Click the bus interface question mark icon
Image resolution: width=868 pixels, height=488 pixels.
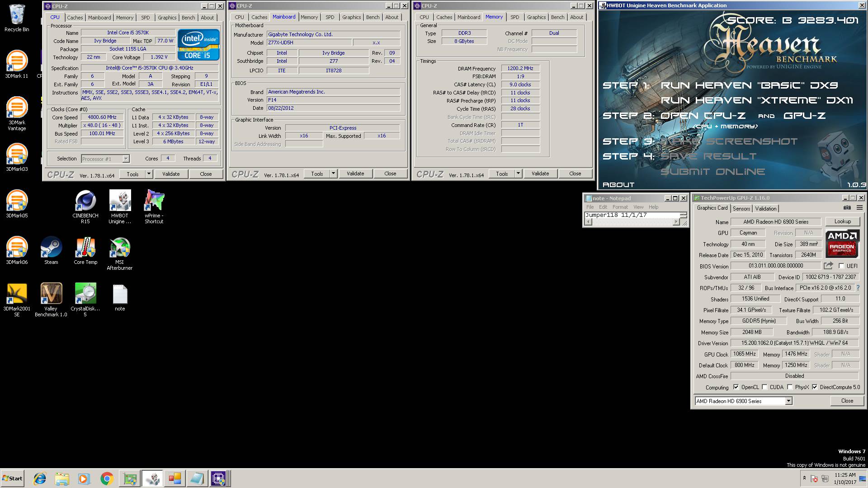click(x=858, y=288)
